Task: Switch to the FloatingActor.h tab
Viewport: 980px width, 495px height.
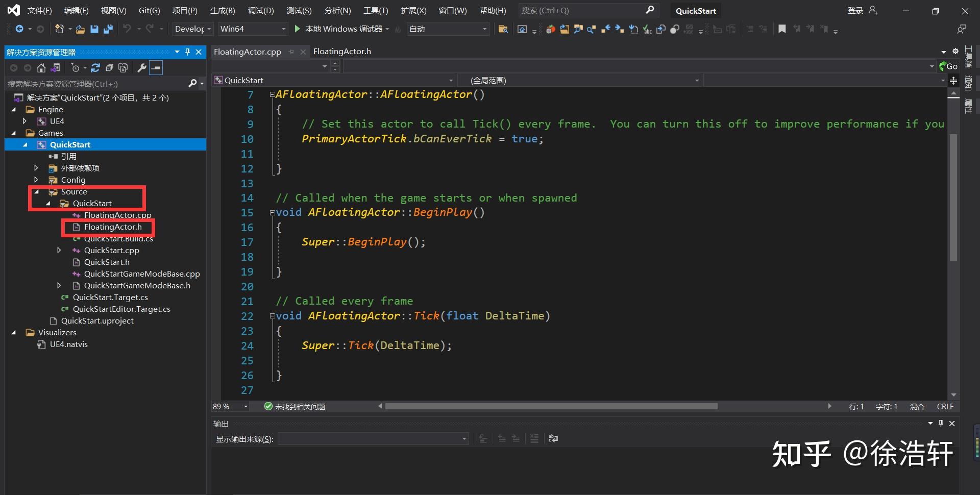Action: pyautogui.click(x=342, y=51)
